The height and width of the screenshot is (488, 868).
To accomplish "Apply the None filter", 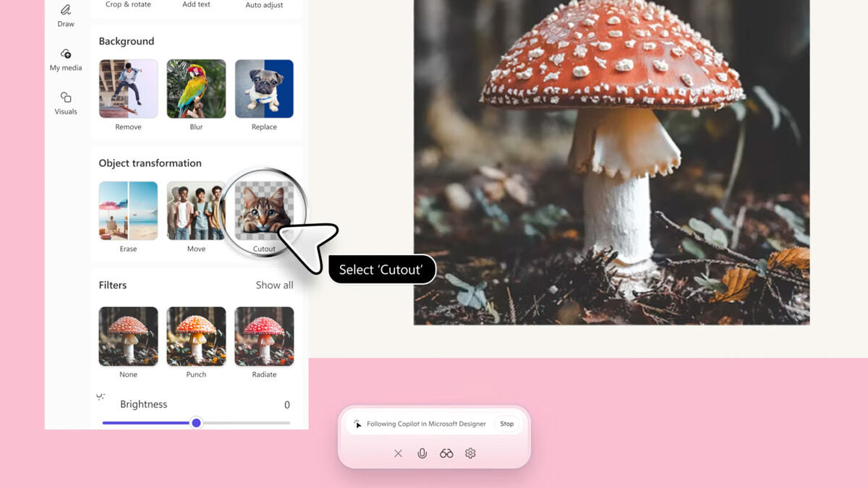I will coord(128,336).
